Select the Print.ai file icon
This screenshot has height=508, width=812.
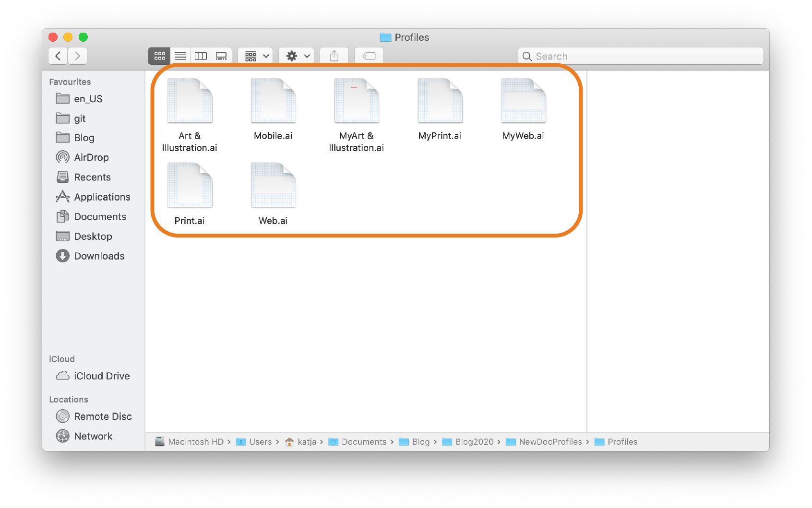[190, 185]
